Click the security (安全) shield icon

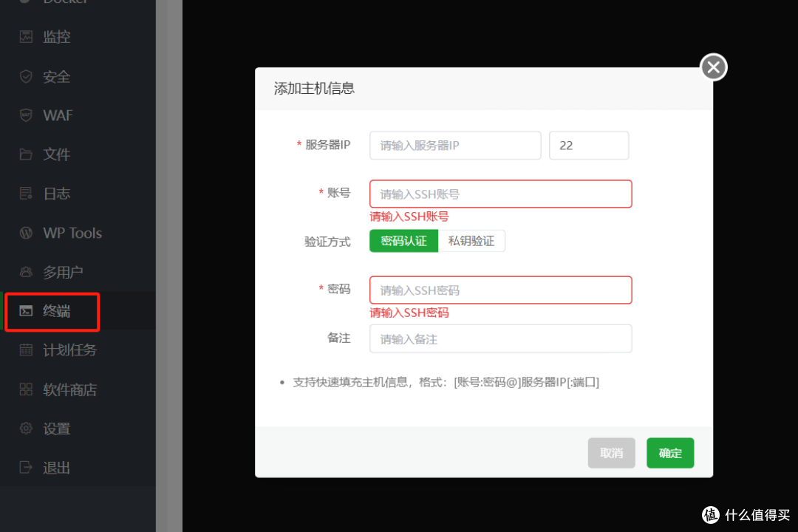pos(26,76)
